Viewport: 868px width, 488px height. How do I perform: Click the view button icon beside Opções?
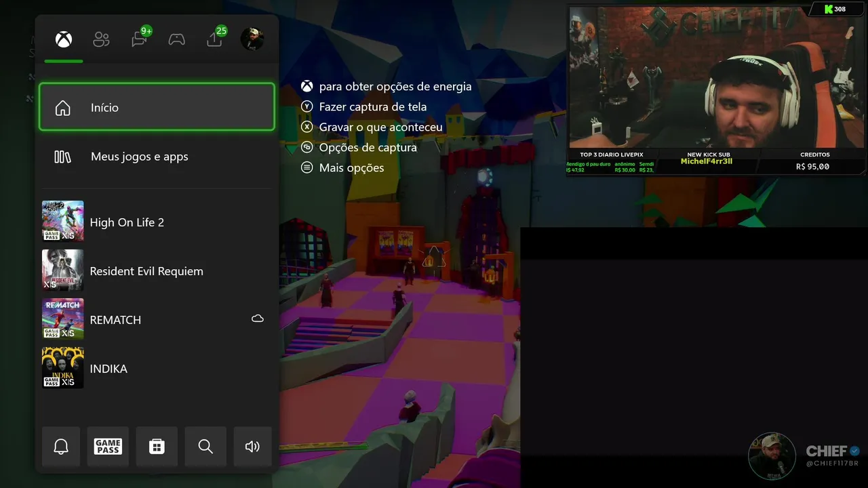click(x=307, y=147)
